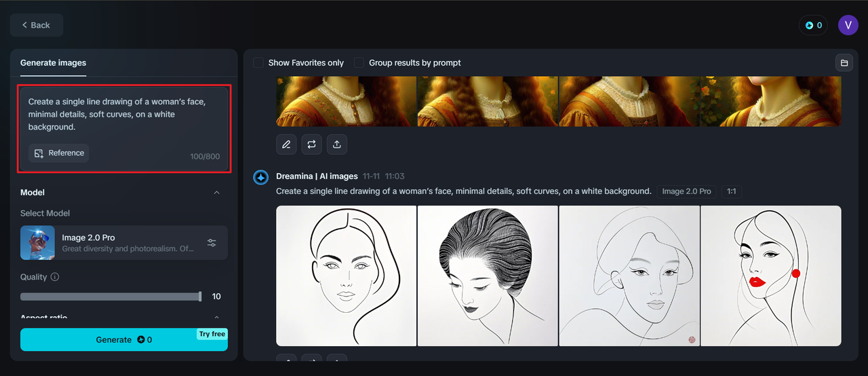Collapse the Aspect ratio section chevron

coord(217,317)
